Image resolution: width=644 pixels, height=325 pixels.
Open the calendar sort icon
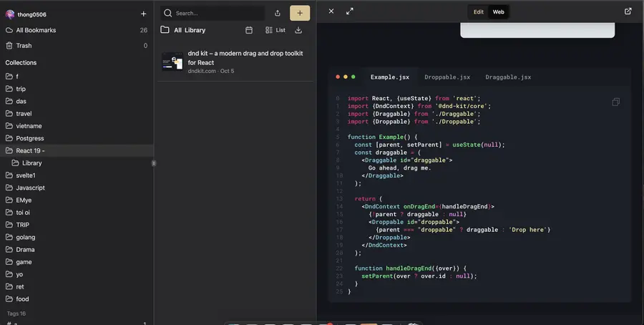249,30
